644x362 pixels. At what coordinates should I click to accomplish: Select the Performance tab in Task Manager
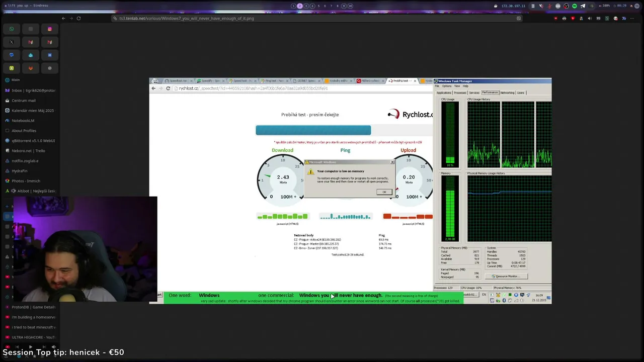(x=490, y=93)
